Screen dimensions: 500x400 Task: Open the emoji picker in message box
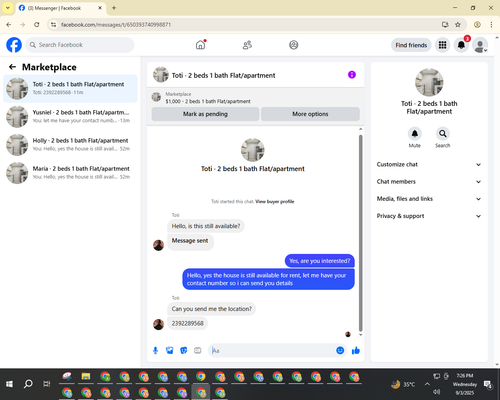coord(340,350)
